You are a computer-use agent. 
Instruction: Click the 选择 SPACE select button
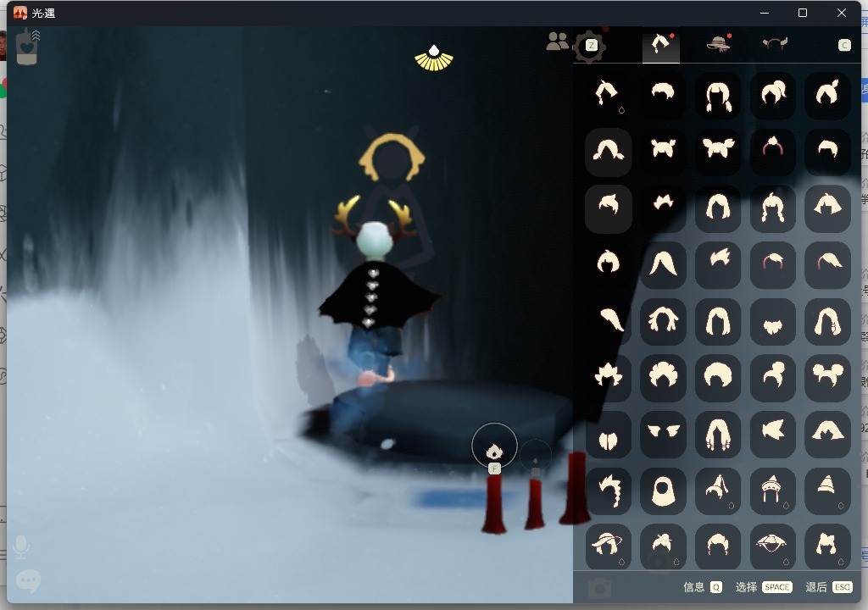(764, 587)
